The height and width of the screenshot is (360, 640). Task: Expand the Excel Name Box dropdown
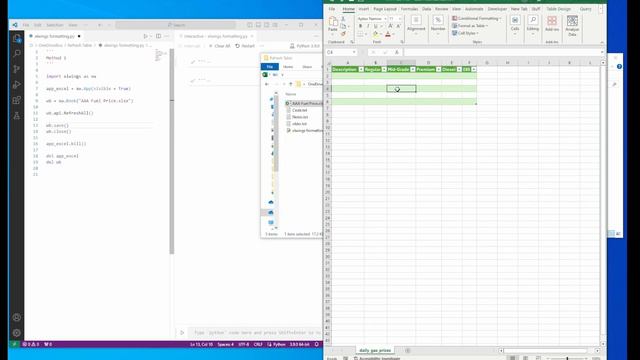(x=354, y=52)
